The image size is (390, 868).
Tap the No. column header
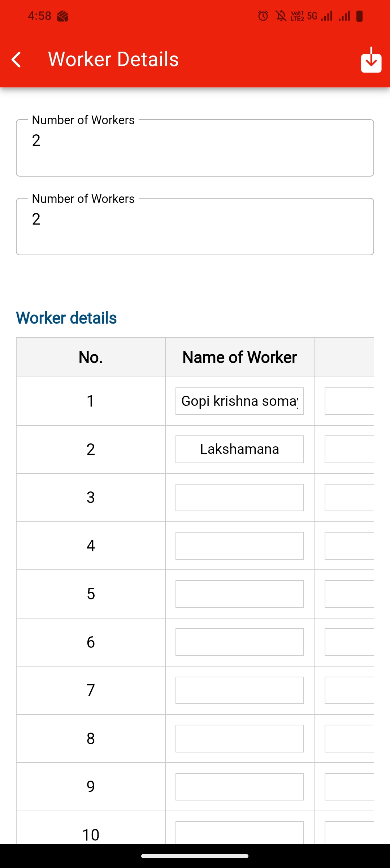click(91, 357)
